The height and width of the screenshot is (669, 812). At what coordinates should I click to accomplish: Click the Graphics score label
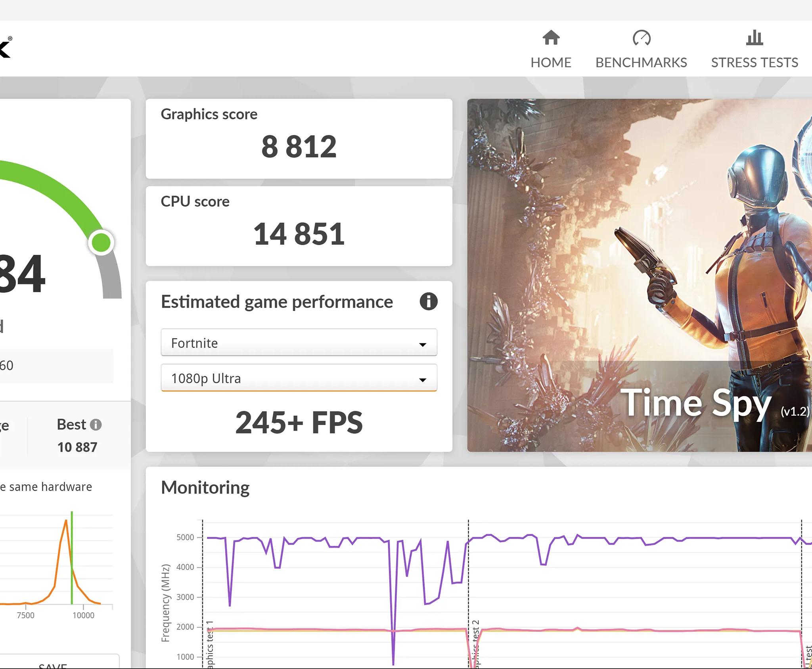pyautogui.click(x=209, y=114)
